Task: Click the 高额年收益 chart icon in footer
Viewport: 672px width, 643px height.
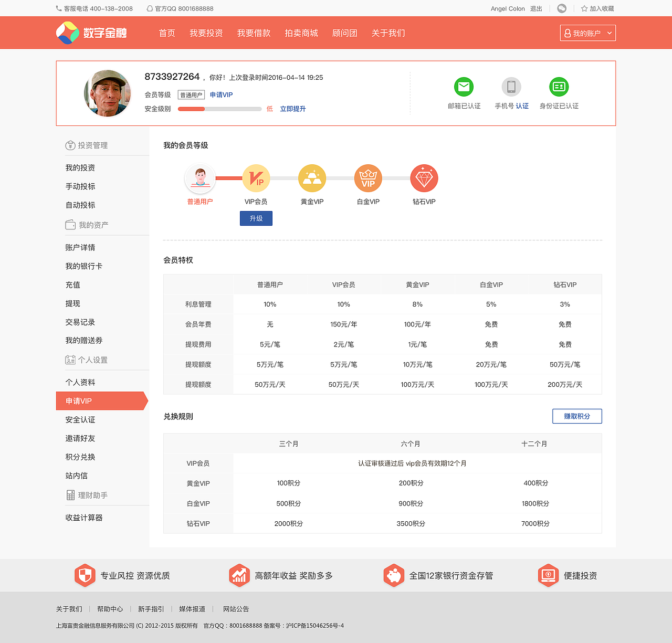Action: (239, 575)
